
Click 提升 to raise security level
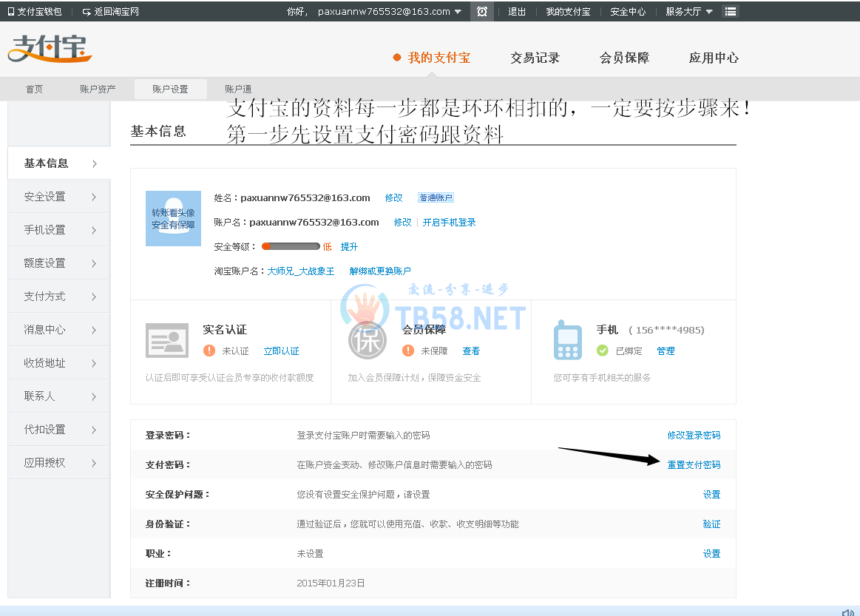(349, 247)
